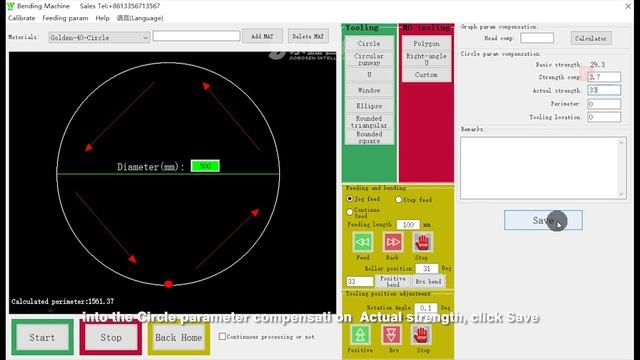Click the Positive bend button
This screenshot has height=360, width=640.
tap(393, 281)
